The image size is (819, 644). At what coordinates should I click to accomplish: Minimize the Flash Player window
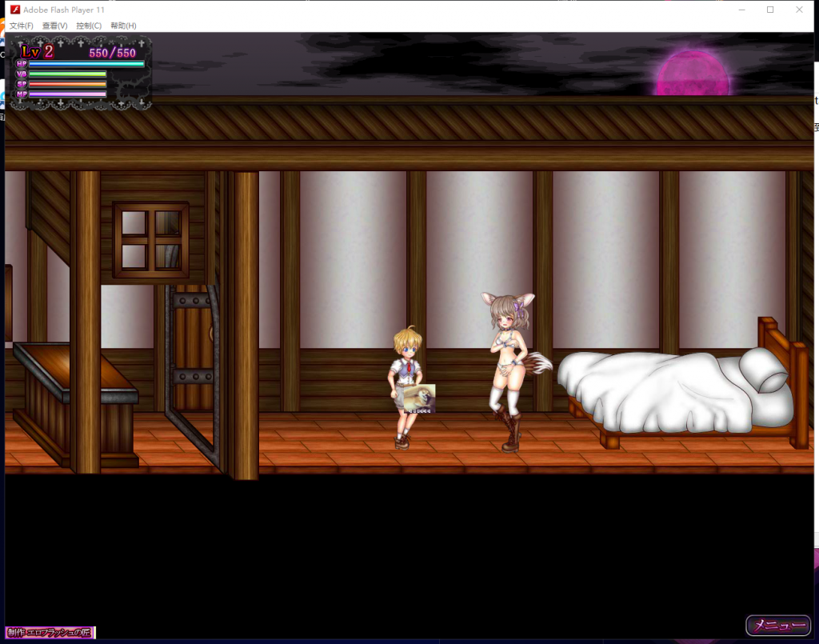coord(741,10)
